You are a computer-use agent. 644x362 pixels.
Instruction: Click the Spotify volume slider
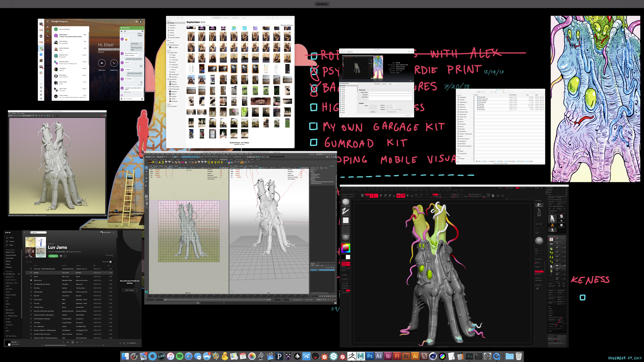133,343
